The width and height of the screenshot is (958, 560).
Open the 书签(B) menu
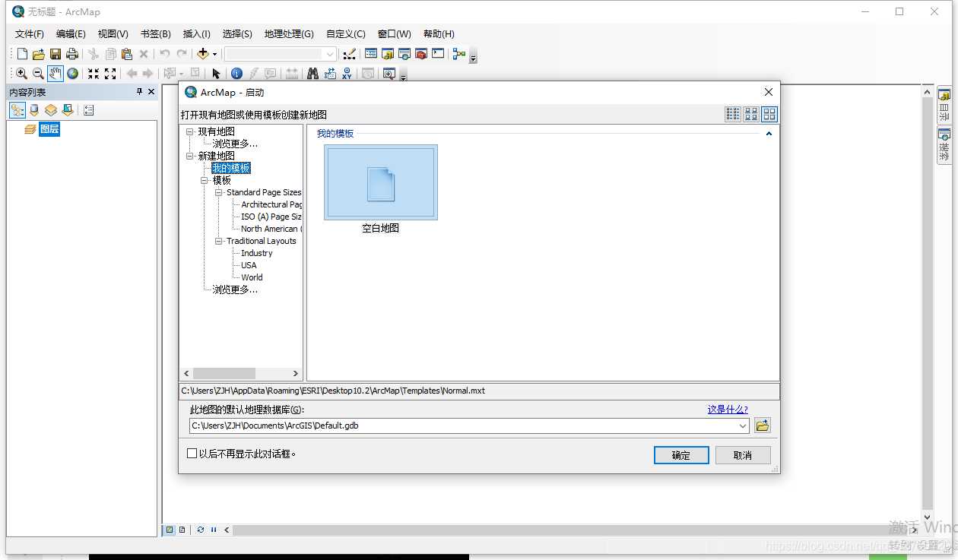coord(155,34)
